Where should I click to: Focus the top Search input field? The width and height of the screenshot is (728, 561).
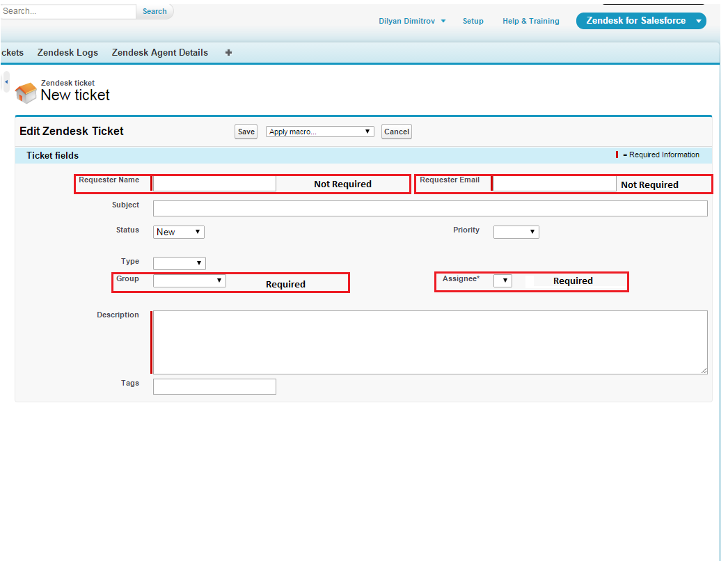(68, 11)
